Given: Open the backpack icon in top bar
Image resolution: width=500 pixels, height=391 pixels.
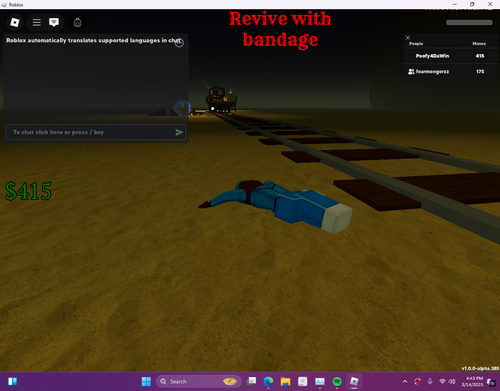Looking at the screenshot, I should 77,22.
